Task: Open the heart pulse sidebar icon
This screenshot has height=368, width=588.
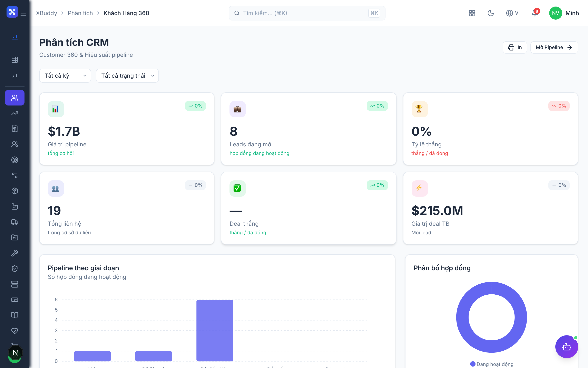Action: pyautogui.click(x=14, y=331)
